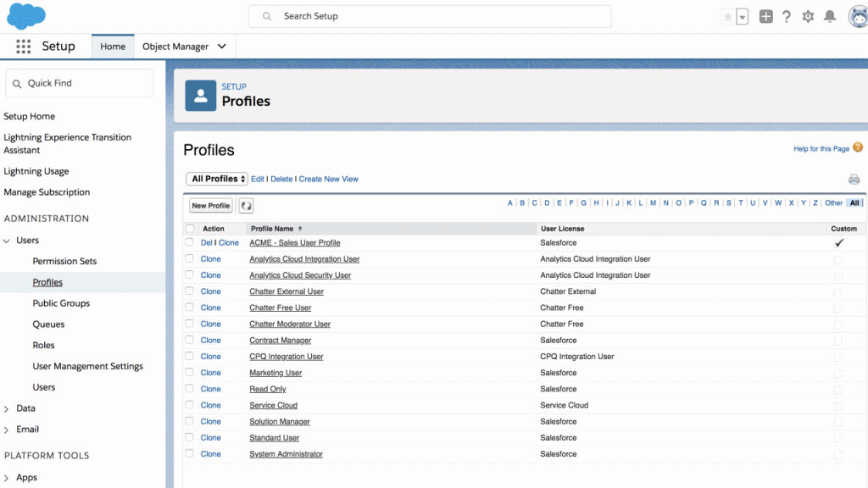Open Manage Subscription in the sidebar
This screenshot has width=868, height=488.
(x=47, y=192)
